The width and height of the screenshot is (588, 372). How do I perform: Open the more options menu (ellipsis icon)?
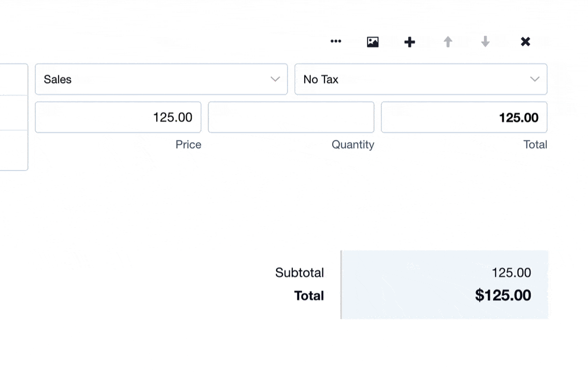coord(336,41)
